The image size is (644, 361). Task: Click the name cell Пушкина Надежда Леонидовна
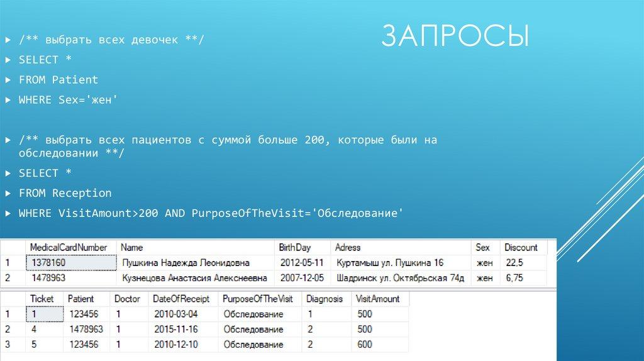pos(186,262)
